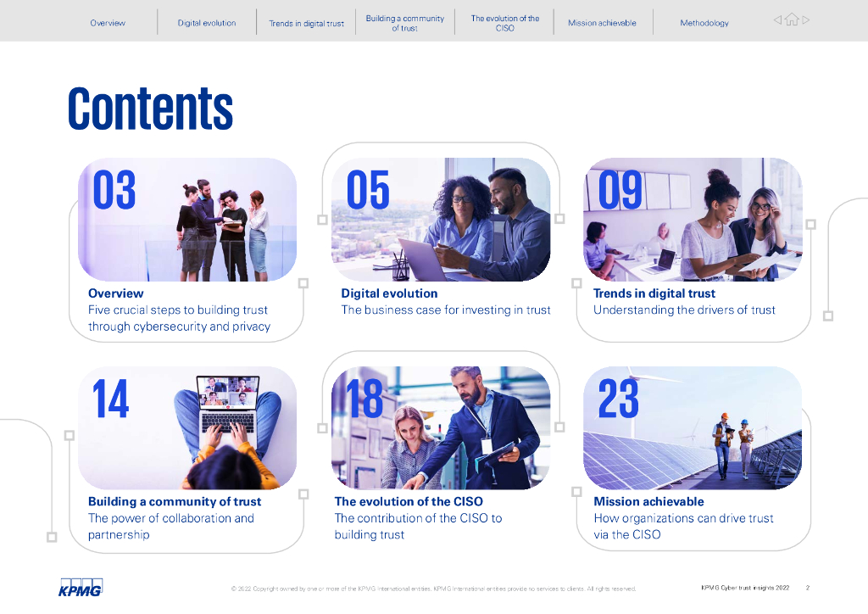868x614 pixels.
Task: Click the Contents page title
Action: (x=150, y=108)
